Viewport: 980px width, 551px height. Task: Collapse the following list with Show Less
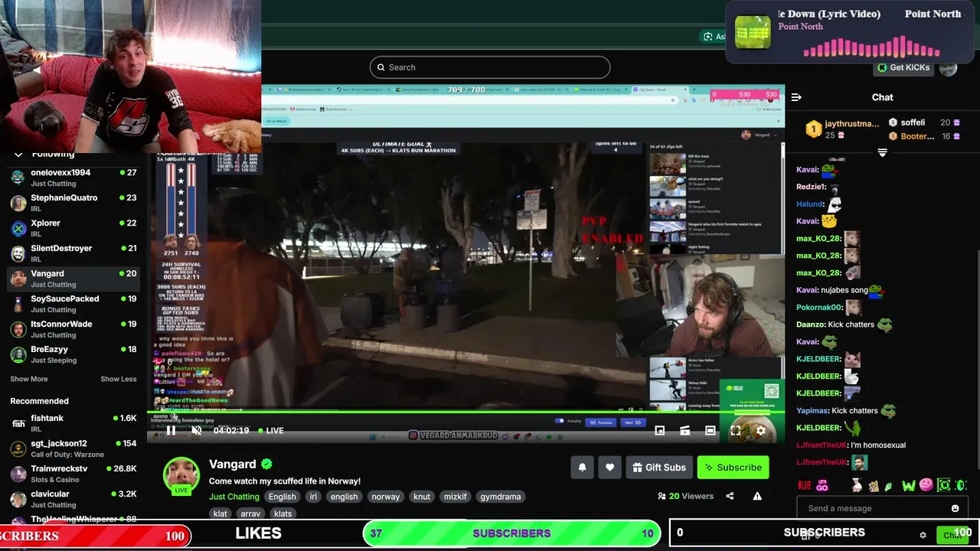[x=119, y=379]
